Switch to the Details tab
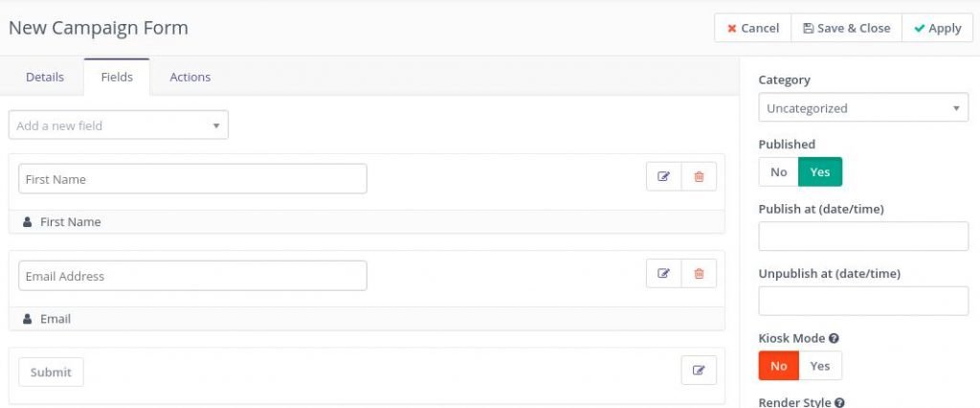The width and height of the screenshot is (980, 408). pyautogui.click(x=45, y=77)
